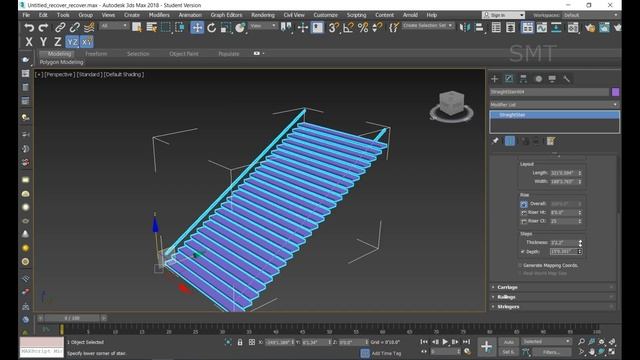The image size is (640, 360).
Task: Open the Scene Explorer toggle
Action: (x=496, y=28)
